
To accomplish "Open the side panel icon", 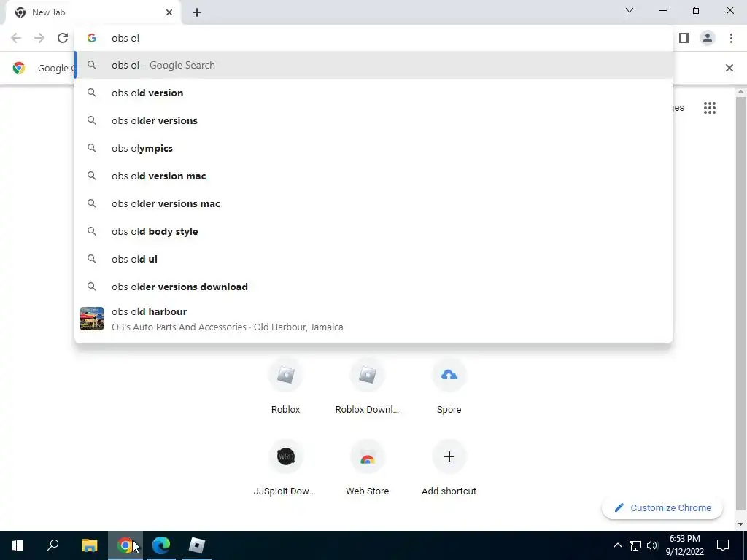I will 684,38.
